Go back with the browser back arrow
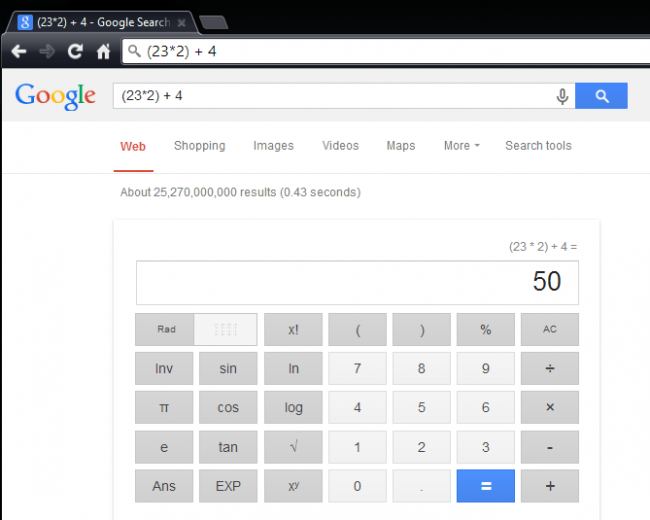 click(19, 51)
